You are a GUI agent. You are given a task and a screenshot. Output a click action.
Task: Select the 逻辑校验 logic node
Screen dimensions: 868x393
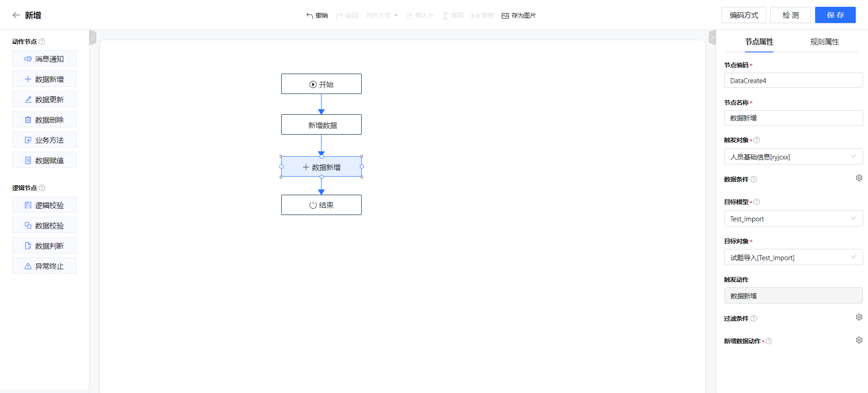click(x=44, y=205)
